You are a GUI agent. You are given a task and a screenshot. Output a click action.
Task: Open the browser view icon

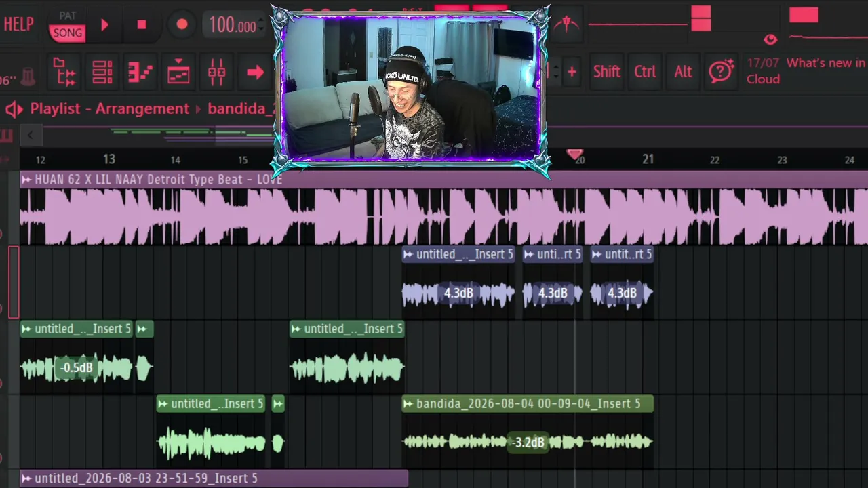click(64, 72)
